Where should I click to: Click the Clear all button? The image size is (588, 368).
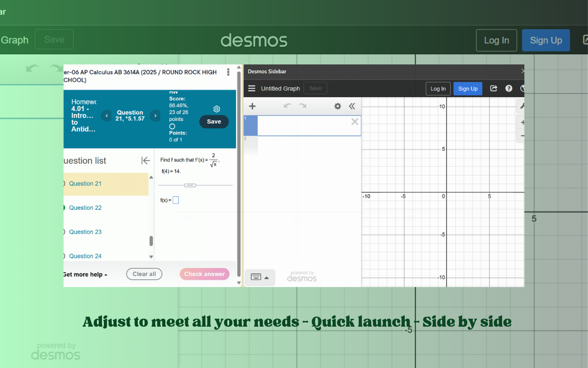pyautogui.click(x=144, y=274)
